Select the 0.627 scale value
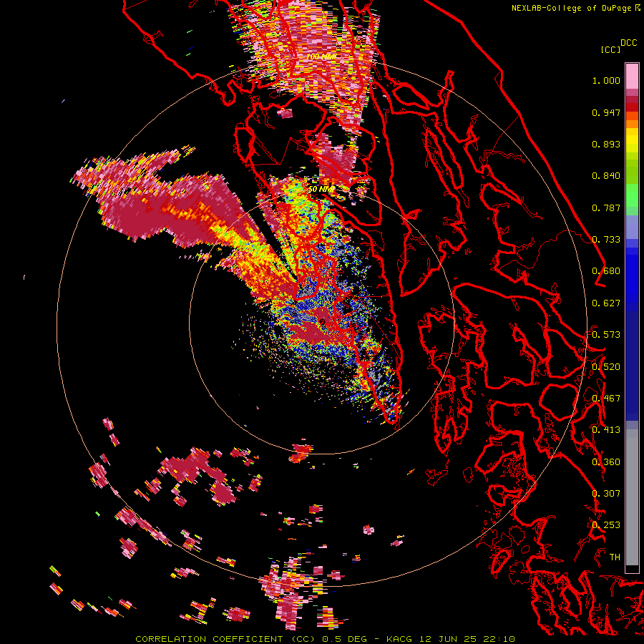 (606, 303)
